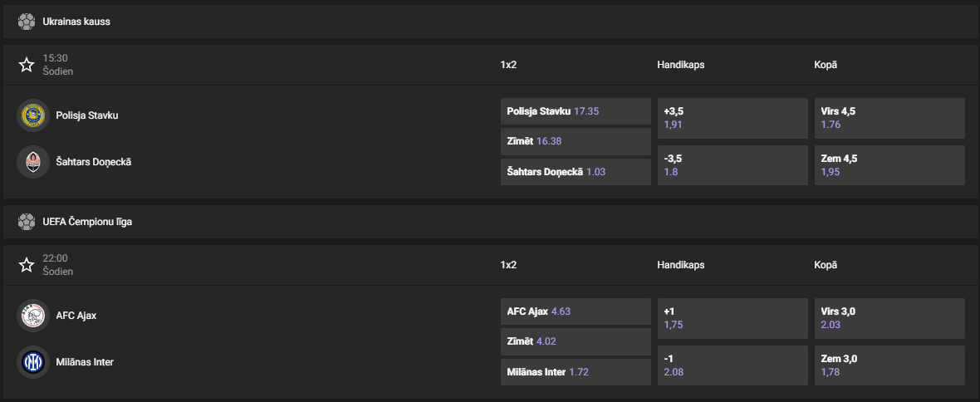This screenshot has height=402, width=980.
Task: Choose Zem 3,0 total odds
Action: tap(889, 365)
